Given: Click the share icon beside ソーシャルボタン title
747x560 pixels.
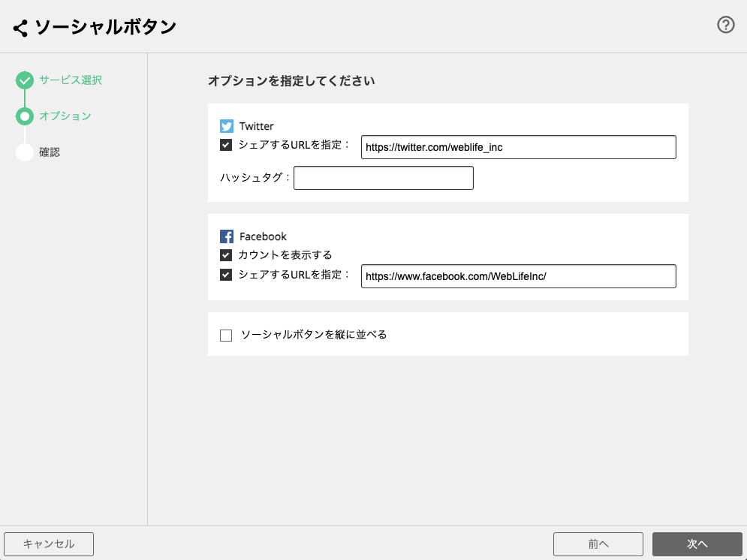Looking at the screenshot, I should [x=20, y=28].
